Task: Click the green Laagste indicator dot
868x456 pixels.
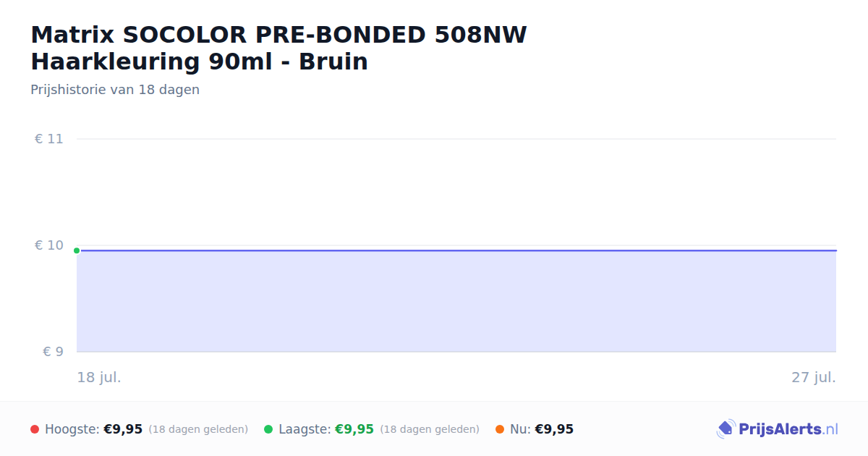Action: click(268, 429)
